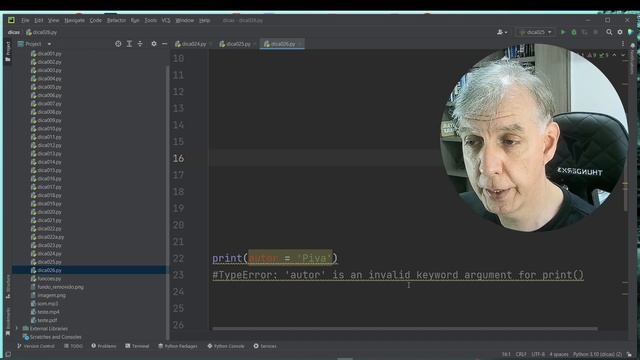Open the Version Control tool window
The image size is (640, 360).
(36, 346)
